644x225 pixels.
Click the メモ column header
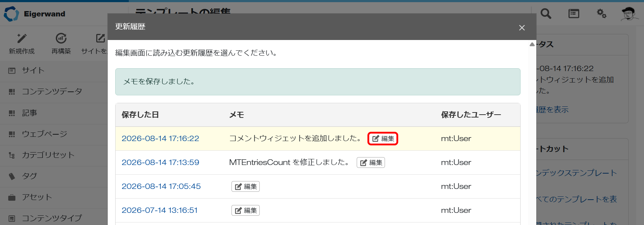click(x=236, y=115)
